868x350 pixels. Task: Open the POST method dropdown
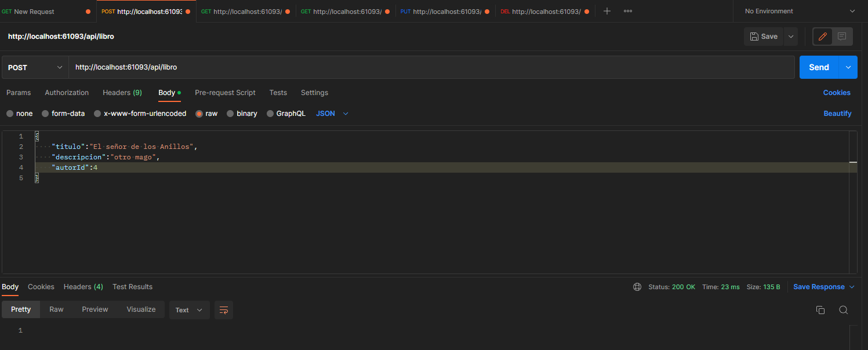[35, 67]
